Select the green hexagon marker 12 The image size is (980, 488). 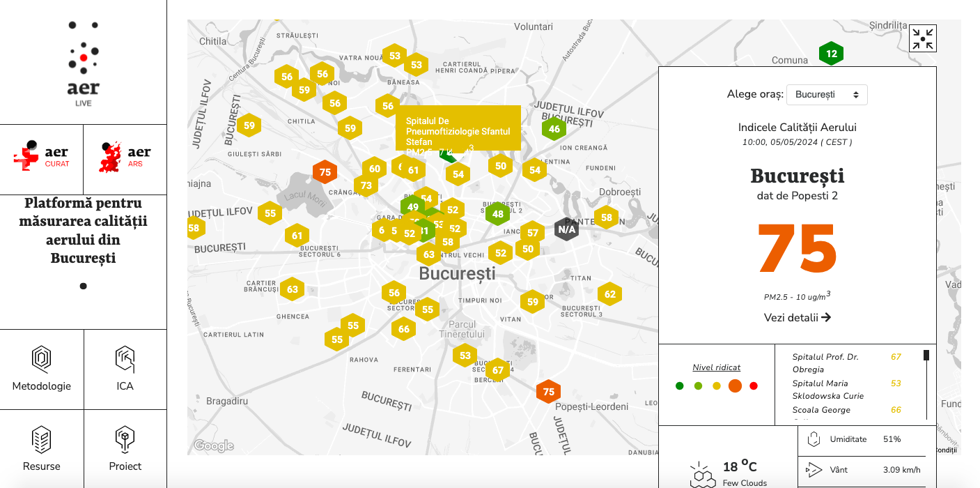coord(831,54)
